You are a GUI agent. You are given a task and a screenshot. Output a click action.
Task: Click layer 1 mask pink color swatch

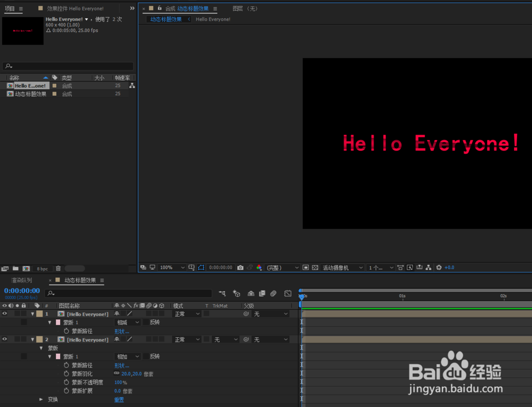tap(58, 322)
